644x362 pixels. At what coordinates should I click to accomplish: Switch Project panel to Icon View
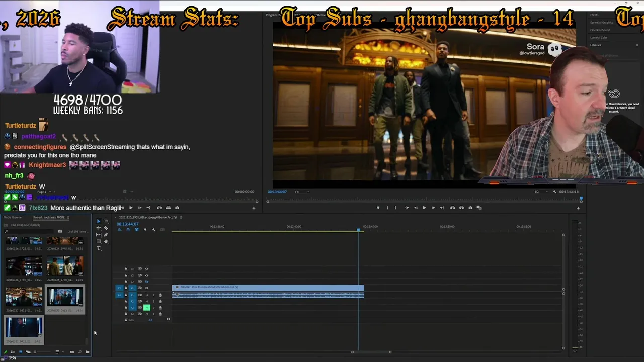(21, 352)
